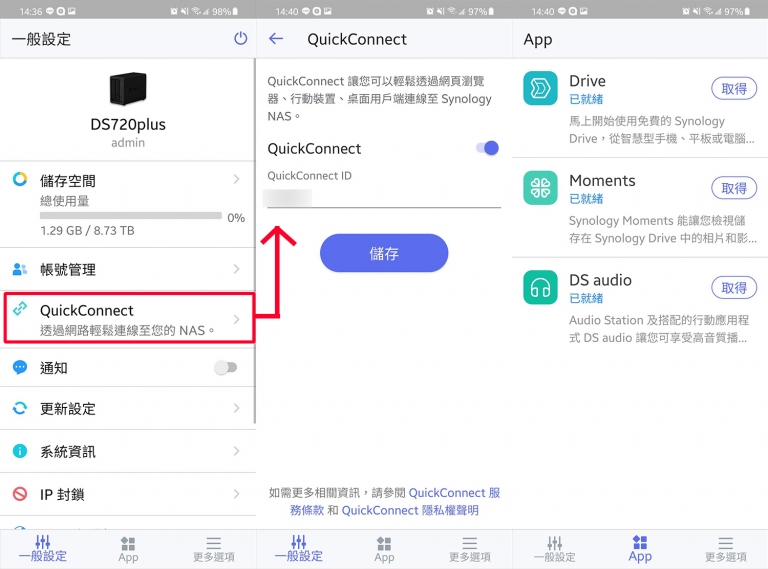The image size is (768, 569).
Task: Tap the 系統資訊 info icon
Action: point(20,450)
